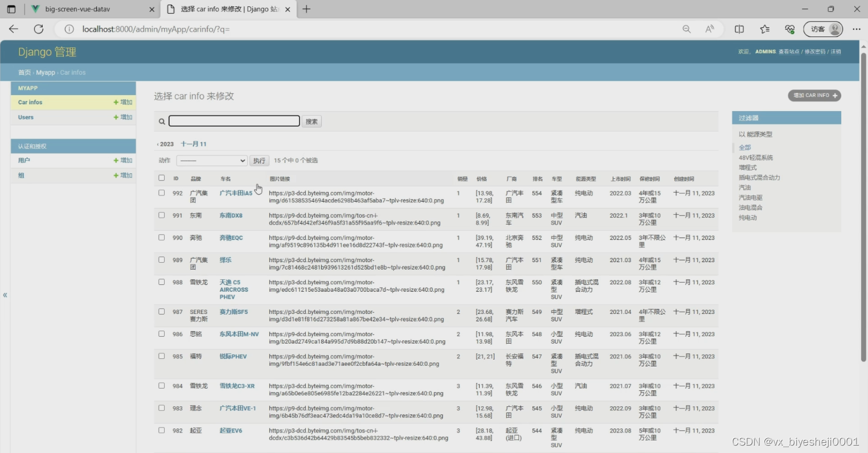
Task: Click the guest profile button
Action: click(823, 29)
